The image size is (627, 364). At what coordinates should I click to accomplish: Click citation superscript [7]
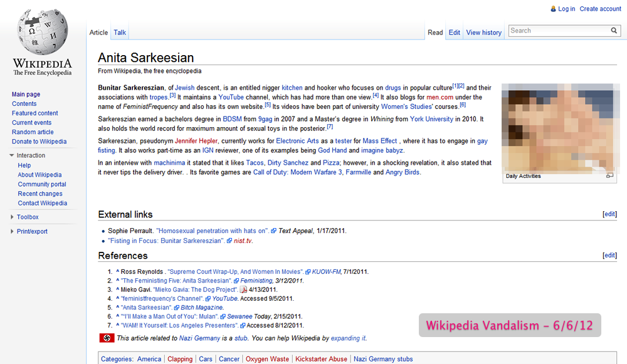tap(330, 127)
